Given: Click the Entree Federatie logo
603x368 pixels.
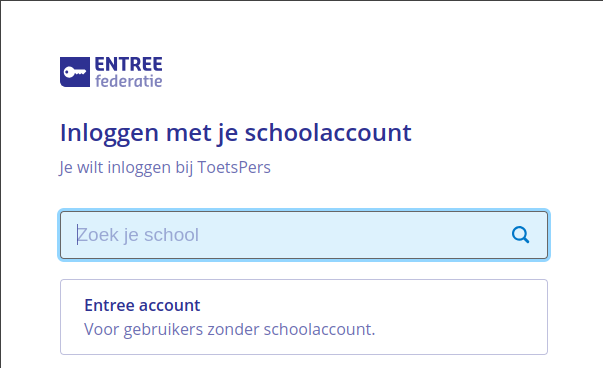Looking at the screenshot, I should pyautogui.click(x=111, y=72).
